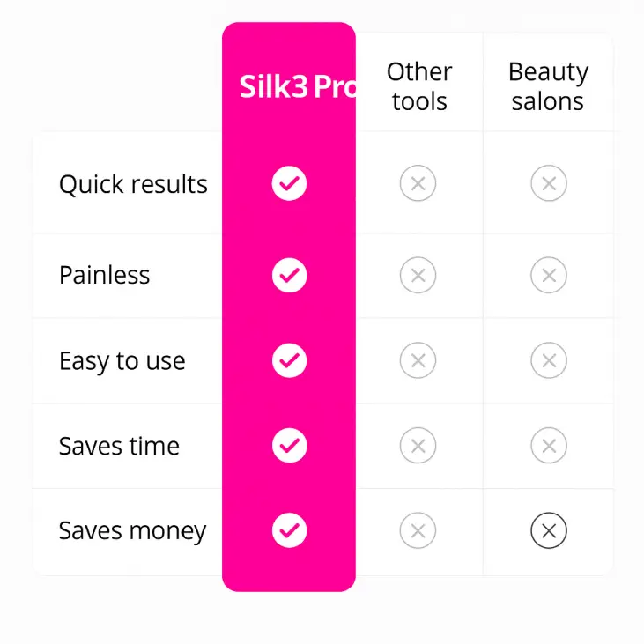Click Silk3 Pro checkmark for Saves money
Screen dimensions: 644x644
[289, 530]
